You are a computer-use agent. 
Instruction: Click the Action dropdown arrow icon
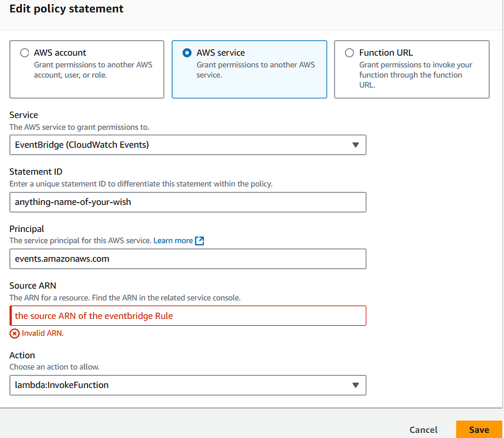pyautogui.click(x=355, y=385)
